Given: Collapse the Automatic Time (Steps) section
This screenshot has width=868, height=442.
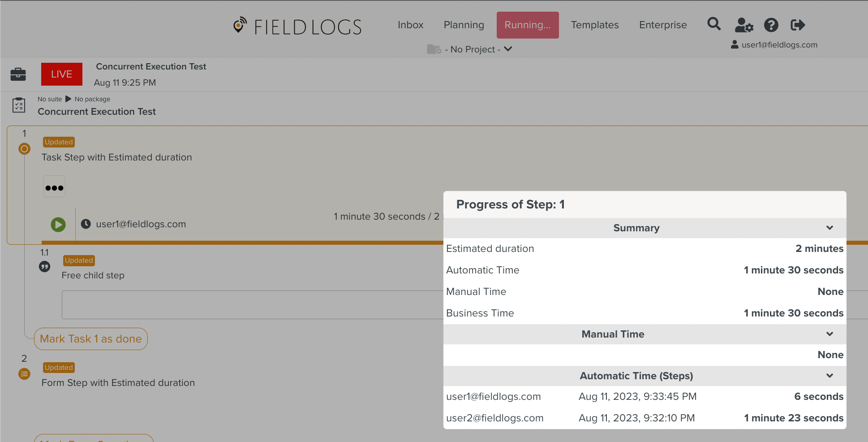Looking at the screenshot, I should [829, 376].
